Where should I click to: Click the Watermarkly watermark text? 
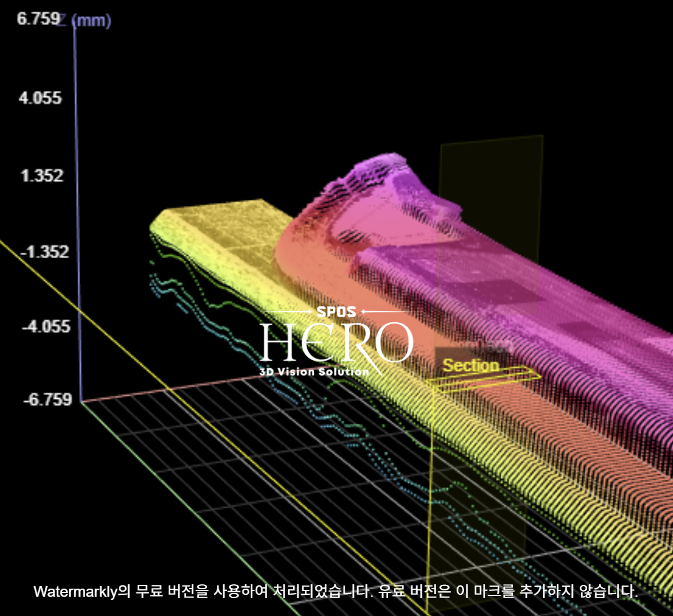tap(336, 590)
